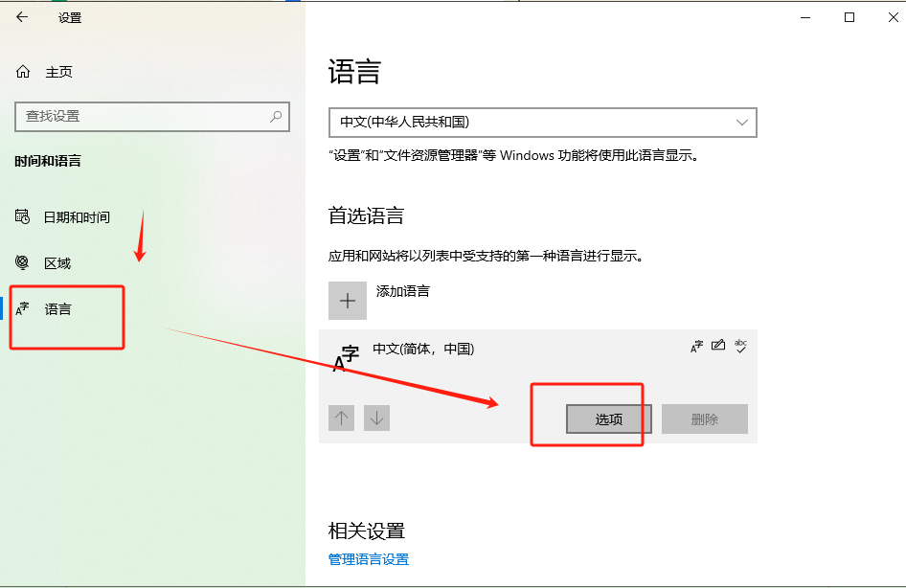
Task: Click the 相关设置 heading
Action: click(367, 531)
